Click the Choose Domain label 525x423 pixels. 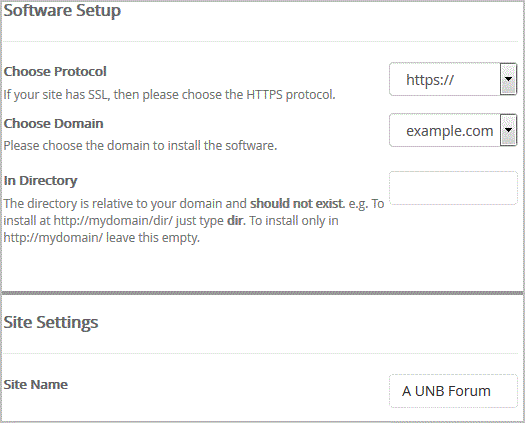pyautogui.click(x=53, y=123)
